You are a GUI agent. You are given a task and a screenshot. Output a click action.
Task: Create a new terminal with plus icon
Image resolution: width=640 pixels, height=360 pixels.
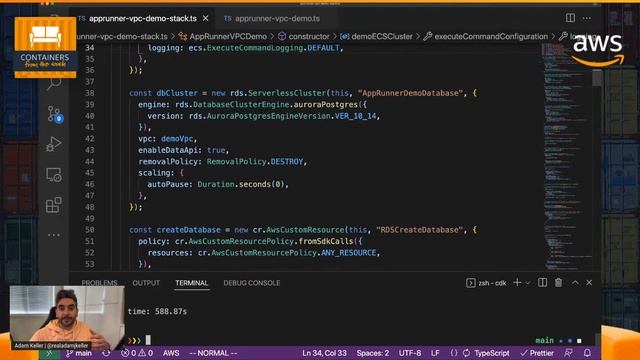(x=517, y=282)
